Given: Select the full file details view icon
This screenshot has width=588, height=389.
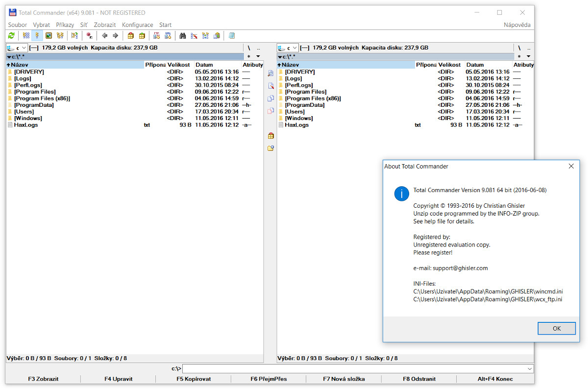Looking at the screenshot, I should 37,35.
